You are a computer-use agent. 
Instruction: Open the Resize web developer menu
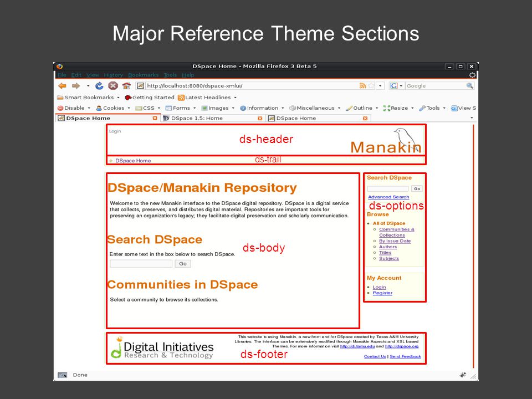398,108
